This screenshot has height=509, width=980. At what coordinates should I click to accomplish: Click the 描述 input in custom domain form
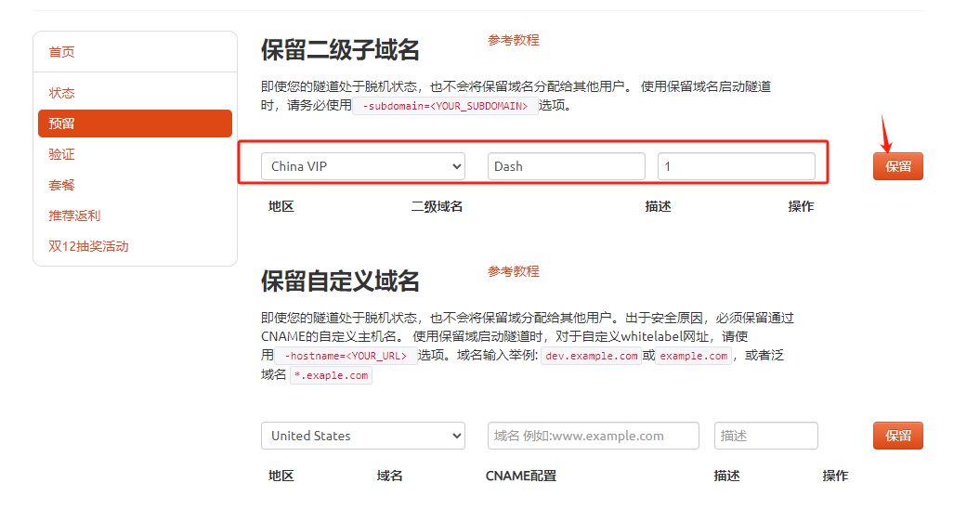coord(766,436)
